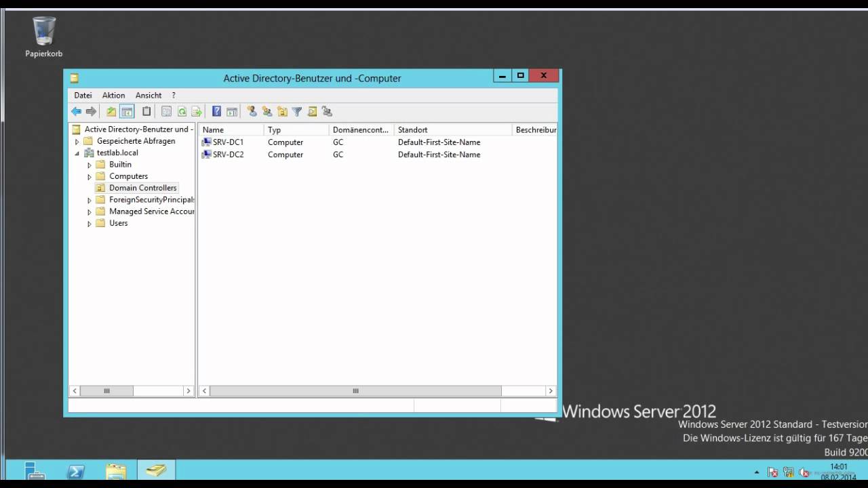Go up one level with folder icon
The image size is (868, 488).
111,112
